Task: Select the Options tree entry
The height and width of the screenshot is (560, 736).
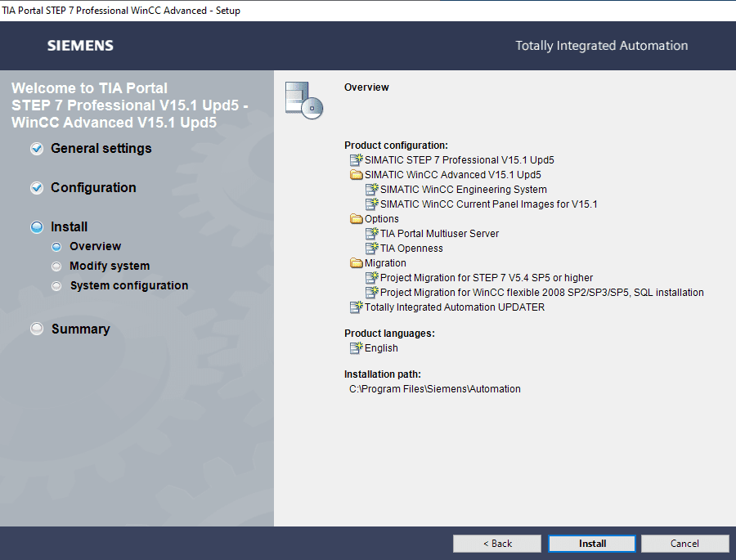Action: coord(382,219)
